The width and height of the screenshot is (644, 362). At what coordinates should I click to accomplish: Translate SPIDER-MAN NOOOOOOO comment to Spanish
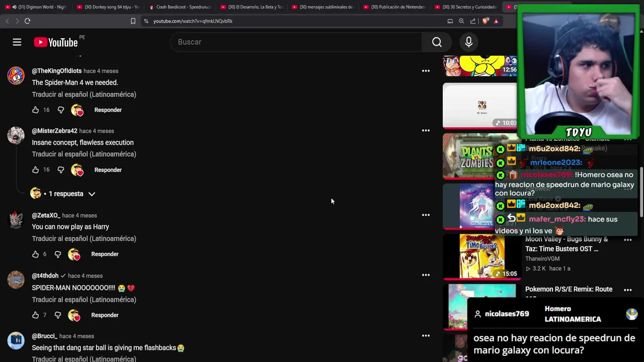pyautogui.click(x=84, y=300)
